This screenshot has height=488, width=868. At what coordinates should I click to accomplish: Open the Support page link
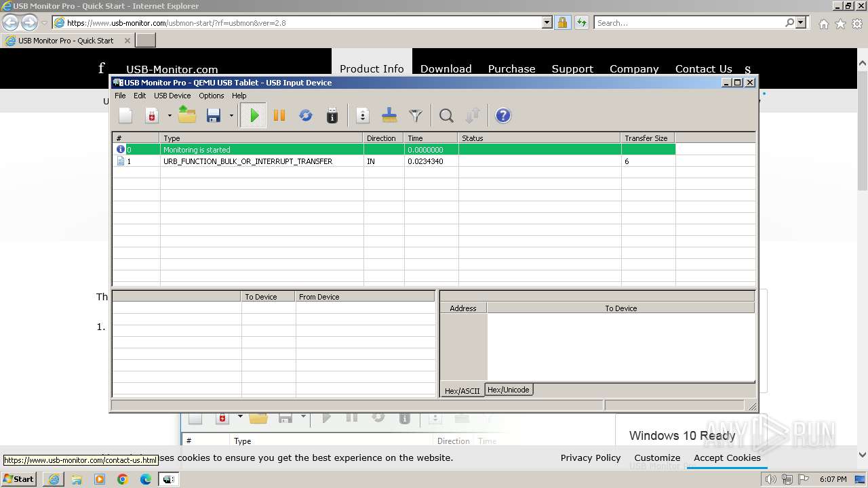[572, 68]
